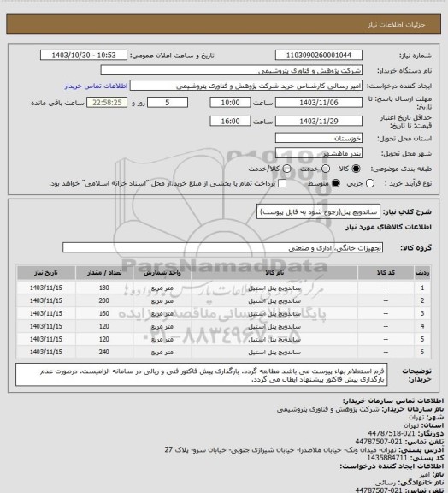Click row number 6 in the goods table
The width and height of the screenshot is (448, 493).
tap(422, 352)
